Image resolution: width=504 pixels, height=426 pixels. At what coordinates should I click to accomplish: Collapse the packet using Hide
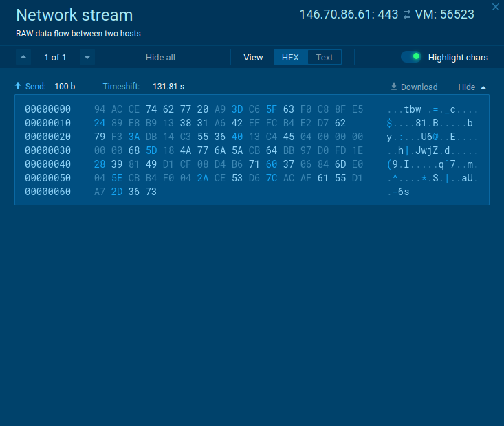[472, 87]
